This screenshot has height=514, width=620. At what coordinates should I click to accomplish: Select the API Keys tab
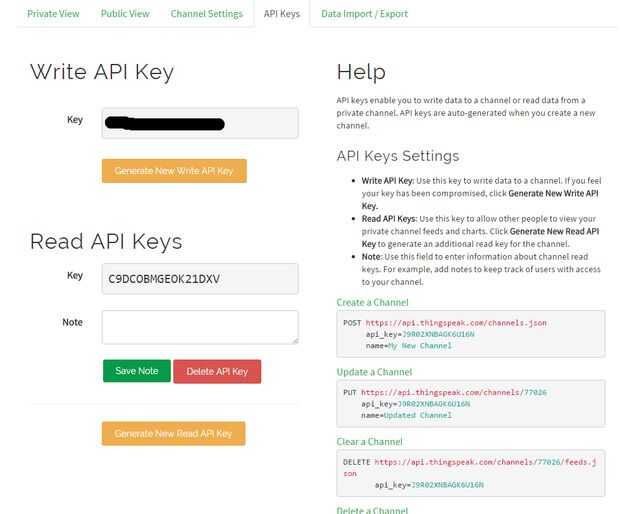(x=281, y=14)
